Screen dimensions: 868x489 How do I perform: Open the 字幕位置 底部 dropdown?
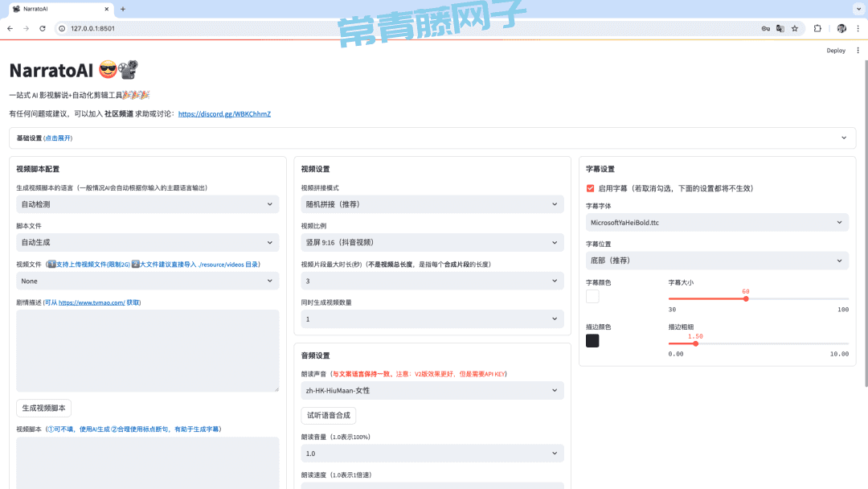coord(717,261)
